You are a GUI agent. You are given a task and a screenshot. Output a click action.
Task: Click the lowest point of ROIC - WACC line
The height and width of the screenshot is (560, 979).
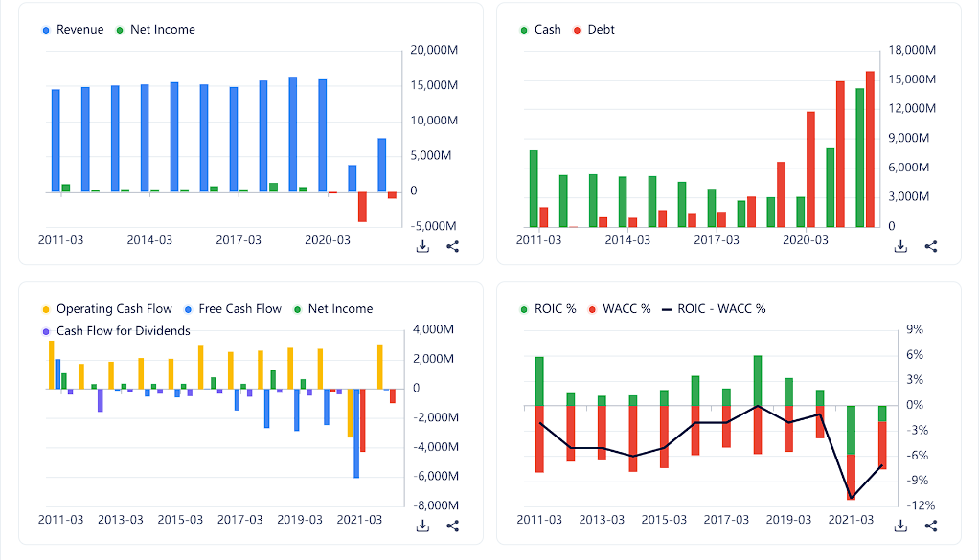[851, 498]
